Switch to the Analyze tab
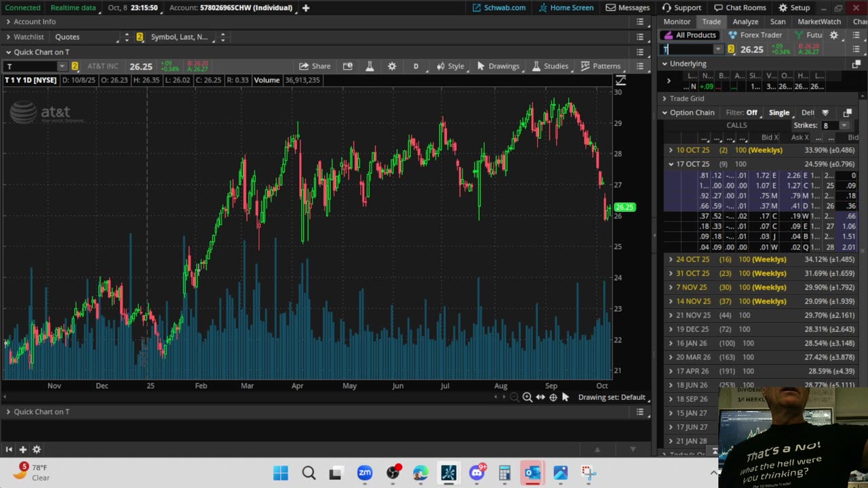This screenshot has height=488, width=868. point(745,22)
